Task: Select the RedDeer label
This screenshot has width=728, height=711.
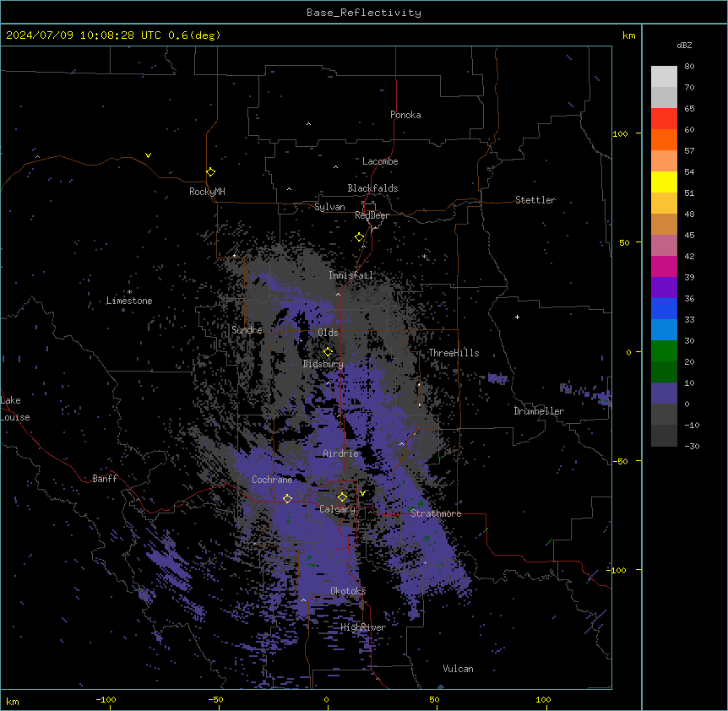Action: pos(372,215)
